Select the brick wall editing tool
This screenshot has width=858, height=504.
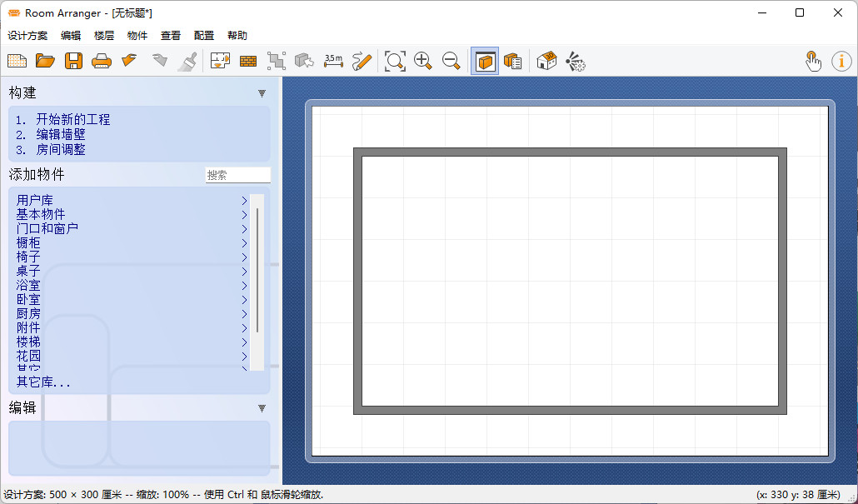(248, 61)
